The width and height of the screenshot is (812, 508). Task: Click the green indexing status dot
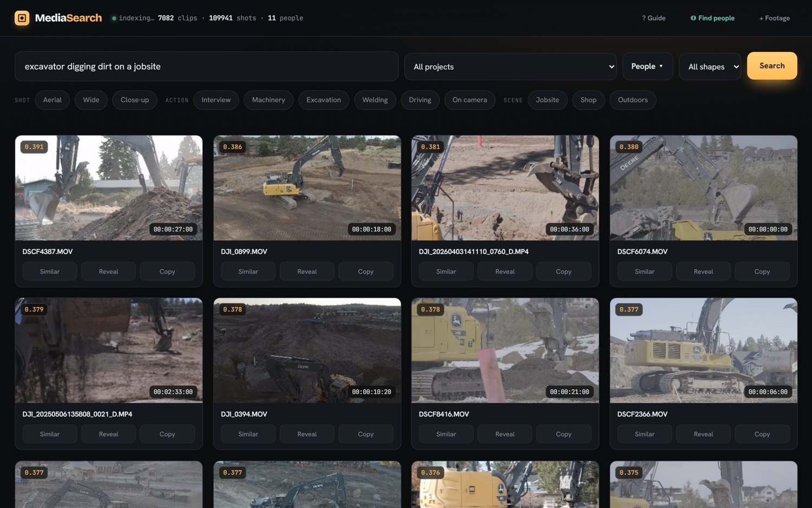click(x=114, y=18)
